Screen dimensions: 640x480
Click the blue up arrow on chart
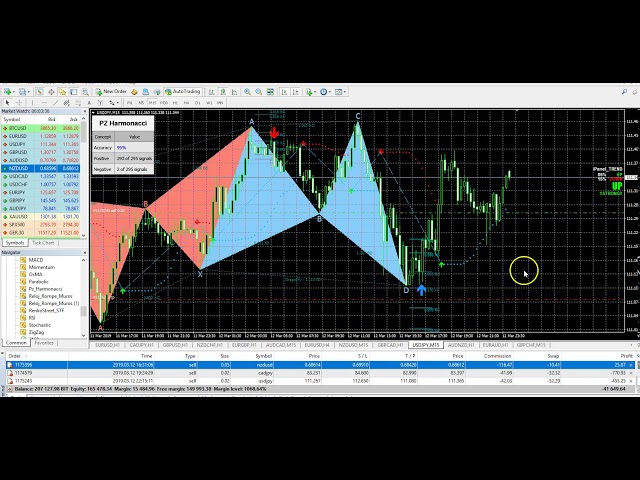pyautogui.click(x=421, y=290)
